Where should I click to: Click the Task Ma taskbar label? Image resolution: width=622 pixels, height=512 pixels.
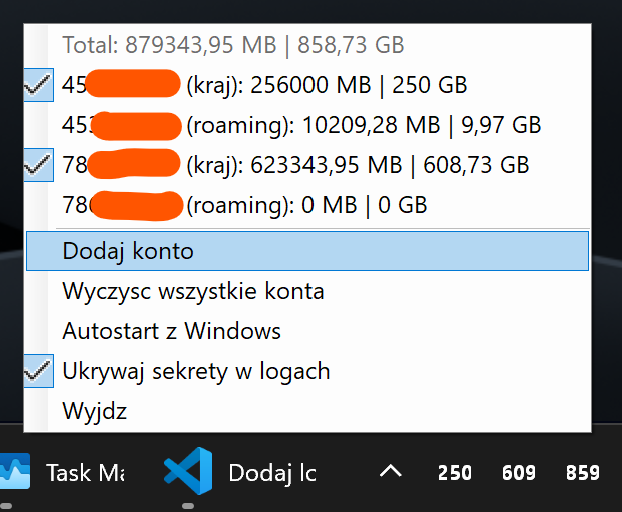pos(85,473)
